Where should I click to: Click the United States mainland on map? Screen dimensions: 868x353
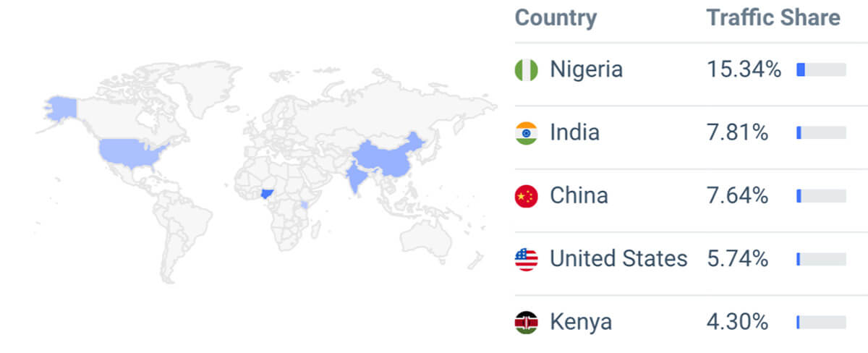(x=130, y=153)
